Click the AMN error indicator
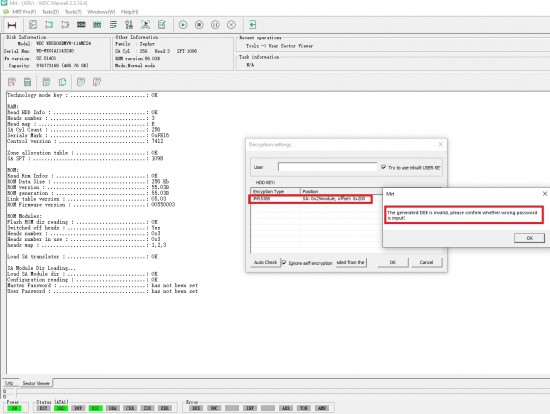The image size is (550, 414). tap(322, 408)
